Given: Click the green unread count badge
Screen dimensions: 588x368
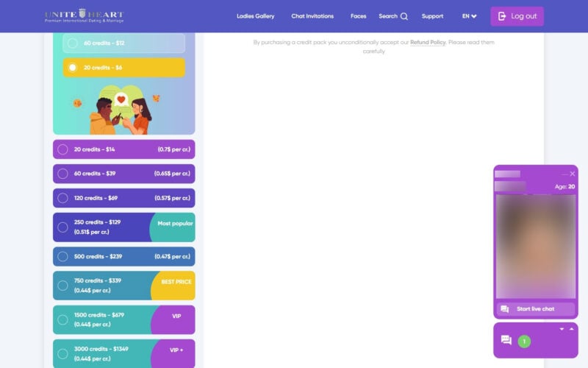Looking at the screenshot, I should 524,342.
